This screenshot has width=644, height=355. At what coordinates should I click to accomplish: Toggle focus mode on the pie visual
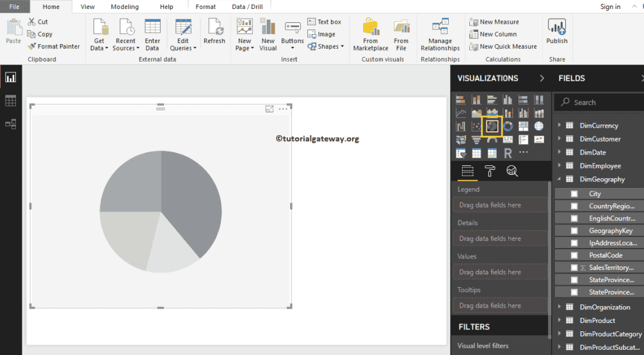click(270, 109)
